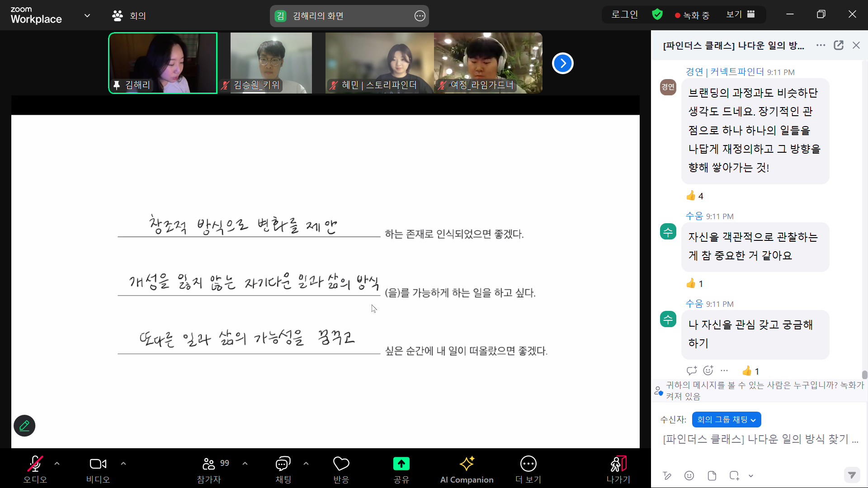Viewport: 868px width, 488px height.
Task: Unmute the microphone with the 오디오 button
Action: (35, 469)
